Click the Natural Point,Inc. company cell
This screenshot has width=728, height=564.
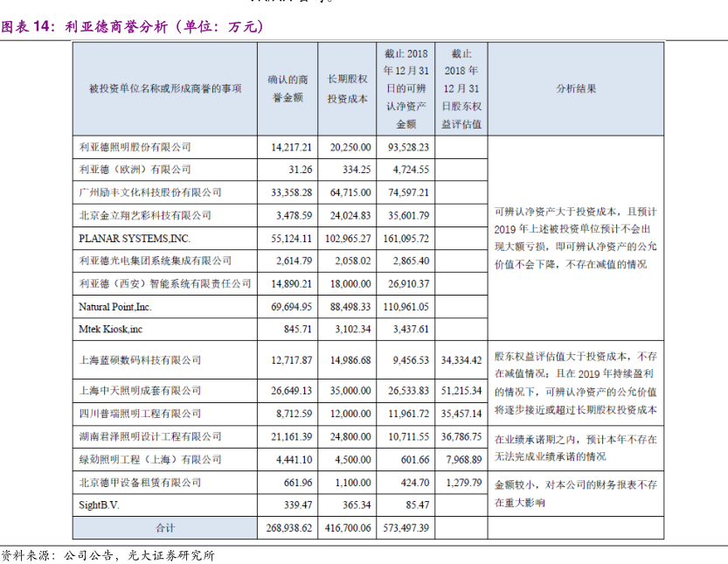[x=115, y=307]
